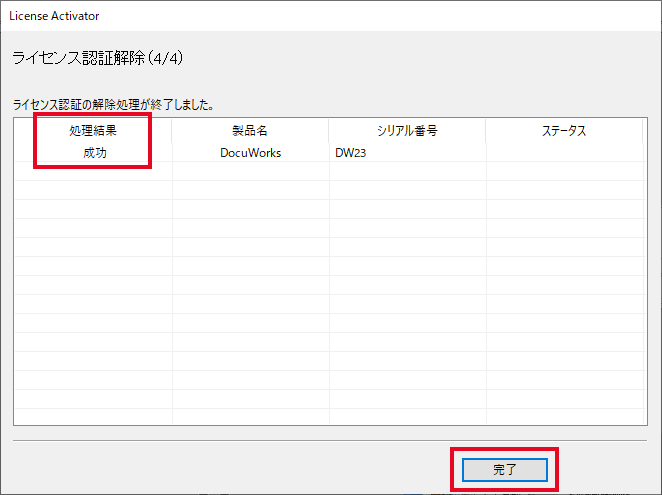Screen dimensions: 662x495
Task: Select the シリアル番号 column header
Action: pyautogui.click(x=407, y=131)
